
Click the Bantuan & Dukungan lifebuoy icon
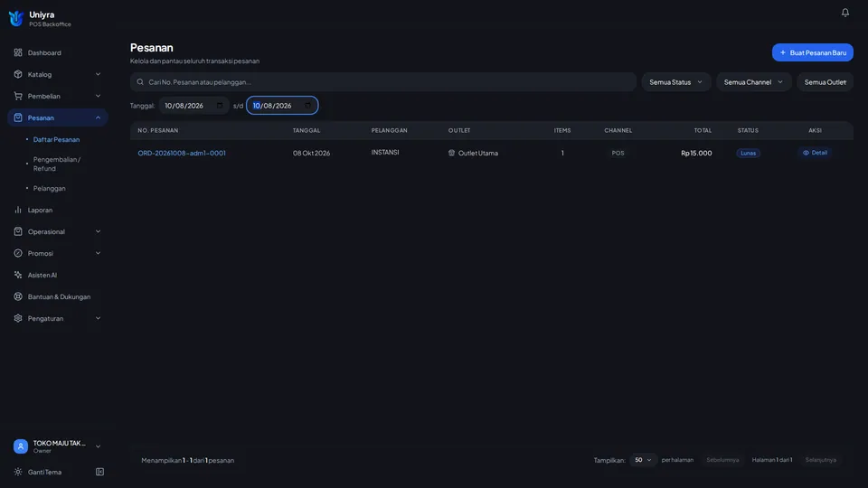tap(18, 296)
